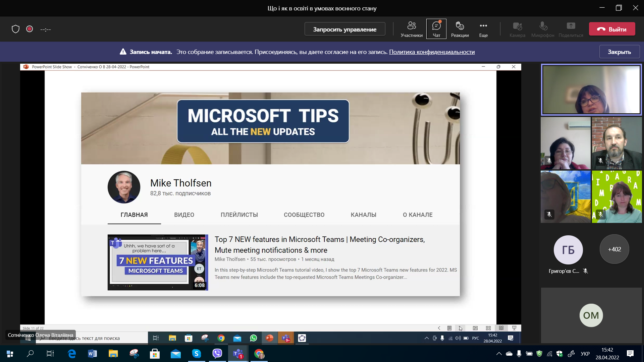Click the normal view icon in PowerPoint
This screenshot has width=644, height=362.
click(475, 328)
